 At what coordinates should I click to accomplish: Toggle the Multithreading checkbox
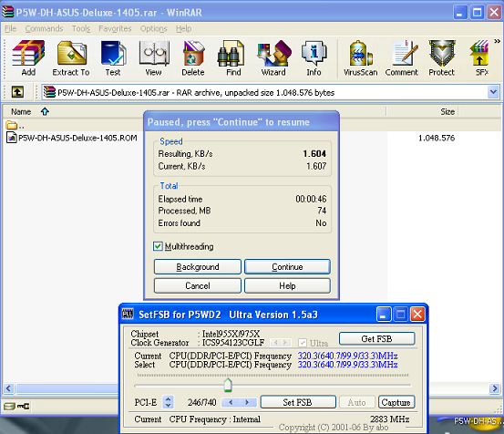[x=158, y=246]
